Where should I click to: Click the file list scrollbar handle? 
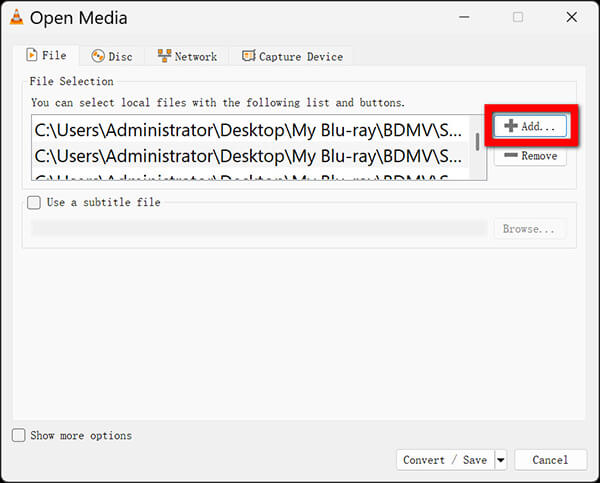477,142
